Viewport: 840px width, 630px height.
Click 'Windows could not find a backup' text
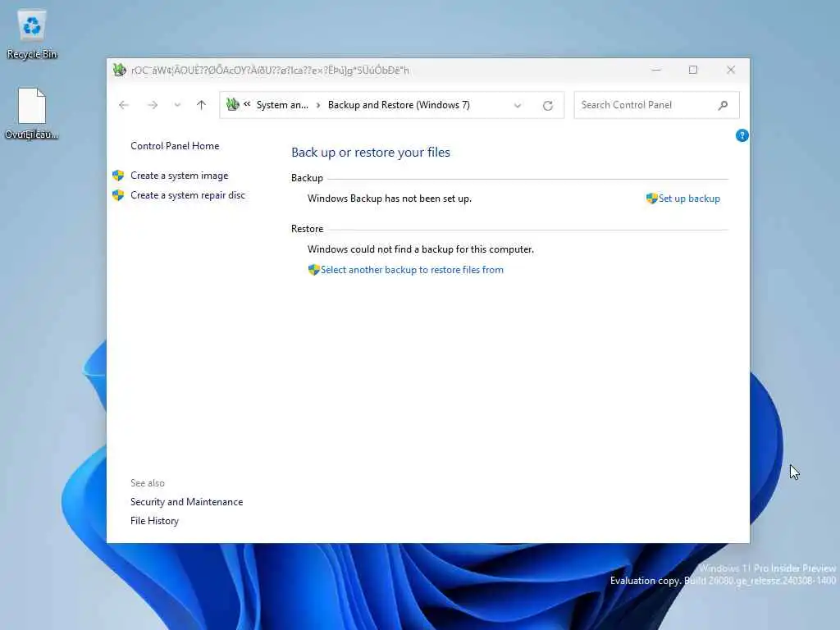pos(421,249)
